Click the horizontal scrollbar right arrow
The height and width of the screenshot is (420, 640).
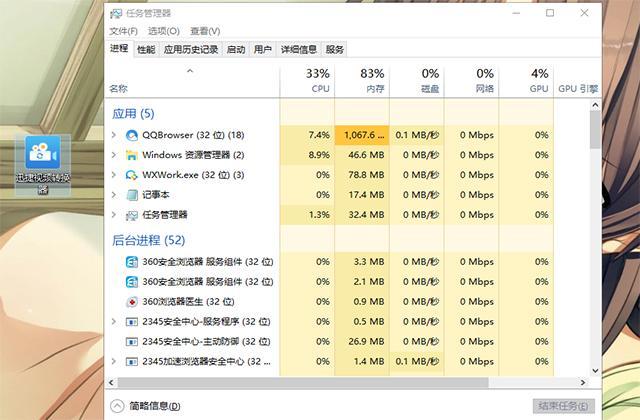583,382
